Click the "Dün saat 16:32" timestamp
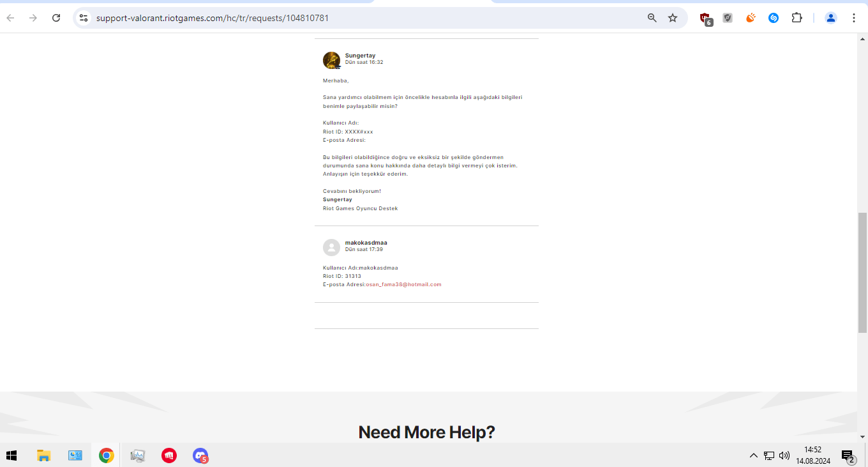 (364, 62)
